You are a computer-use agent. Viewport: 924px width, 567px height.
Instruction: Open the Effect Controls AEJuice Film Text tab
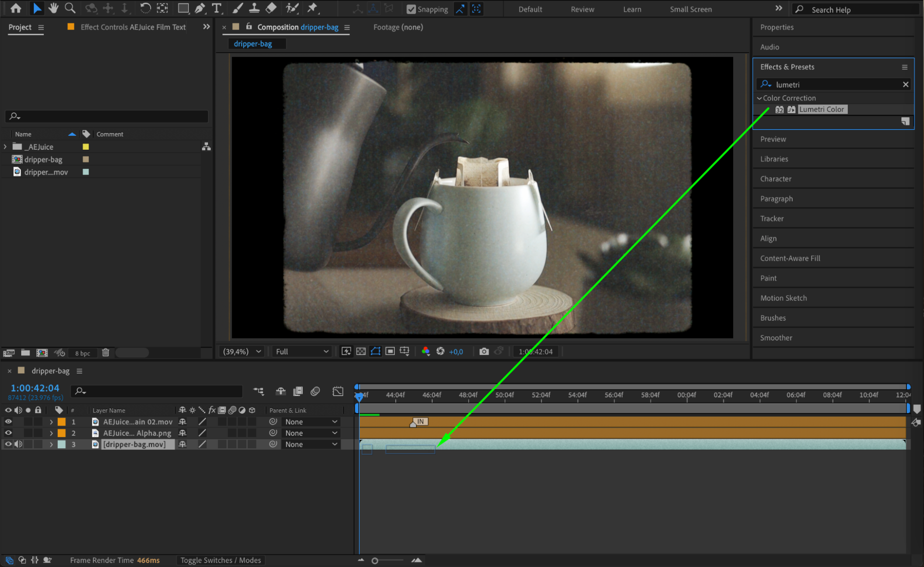(x=133, y=27)
